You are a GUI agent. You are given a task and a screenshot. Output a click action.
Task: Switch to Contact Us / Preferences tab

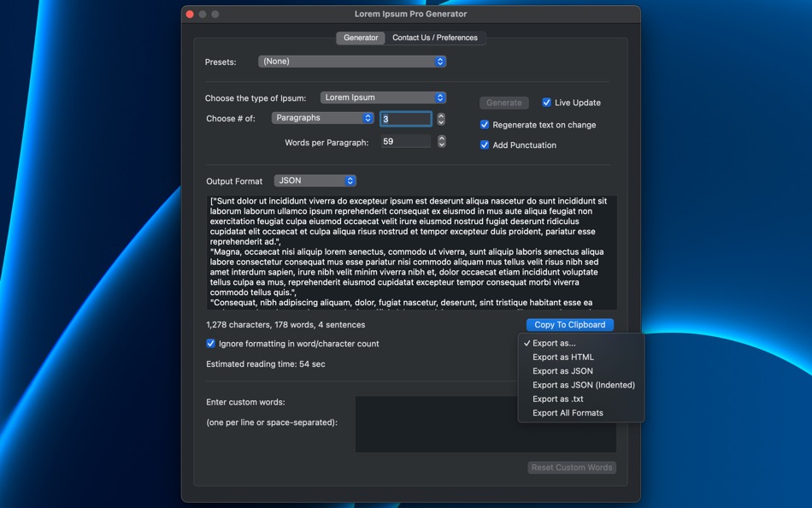click(x=436, y=38)
